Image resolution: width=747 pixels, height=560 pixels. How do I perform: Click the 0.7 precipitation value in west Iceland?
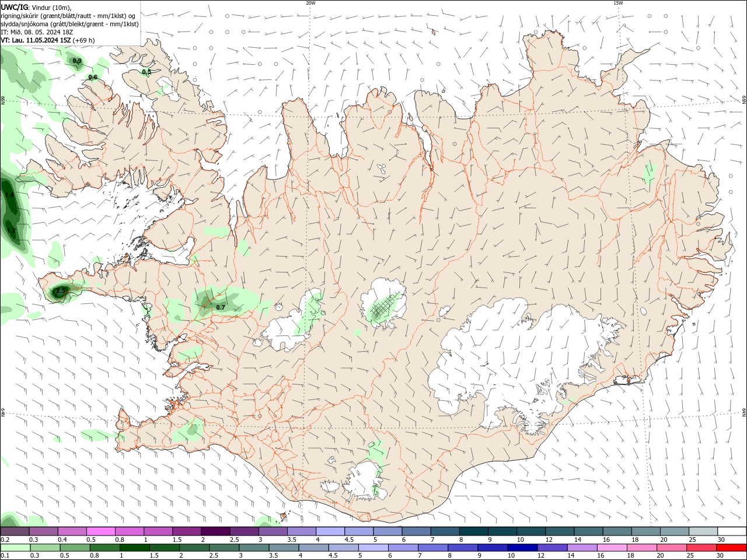(x=221, y=307)
